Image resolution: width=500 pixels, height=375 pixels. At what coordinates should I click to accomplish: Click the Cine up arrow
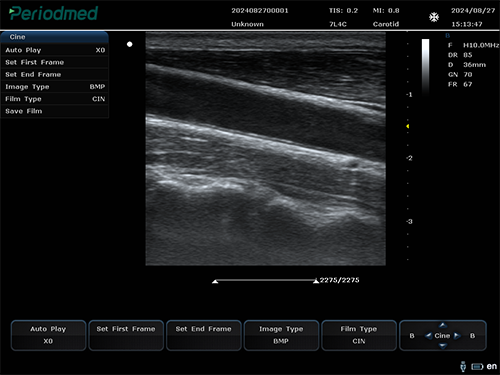[x=443, y=325]
